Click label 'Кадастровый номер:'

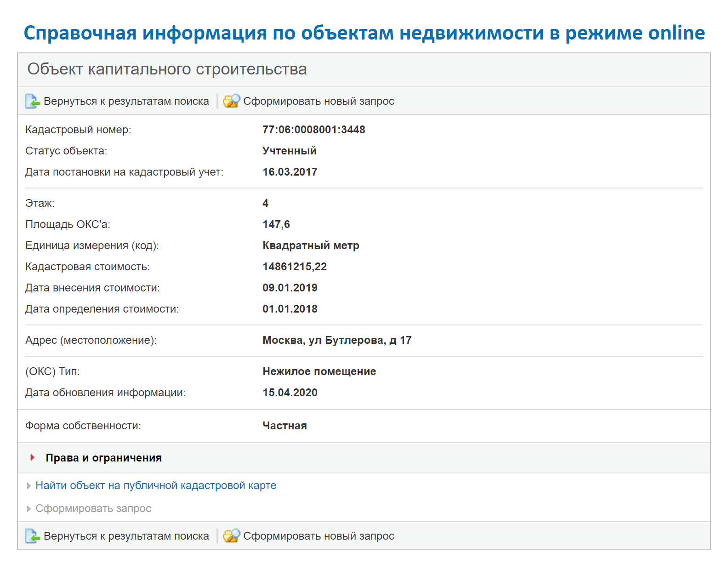pos(78,130)
